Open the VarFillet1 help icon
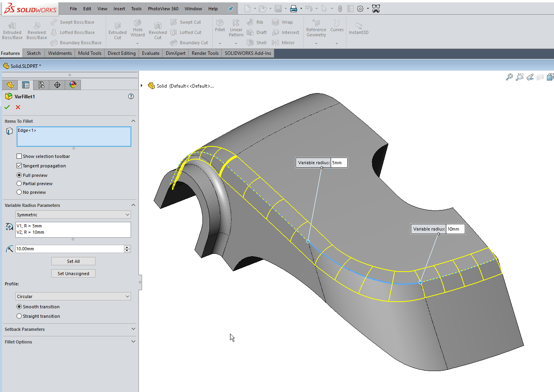This screenshot has width=554, height=392. point(131,96)
